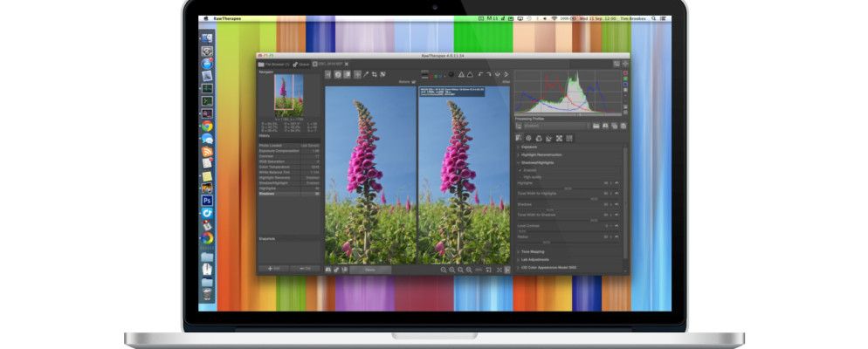The image size is (868, 349).
Task: Expand the Tone Mapping section
Action: click(x=532, y=251)
